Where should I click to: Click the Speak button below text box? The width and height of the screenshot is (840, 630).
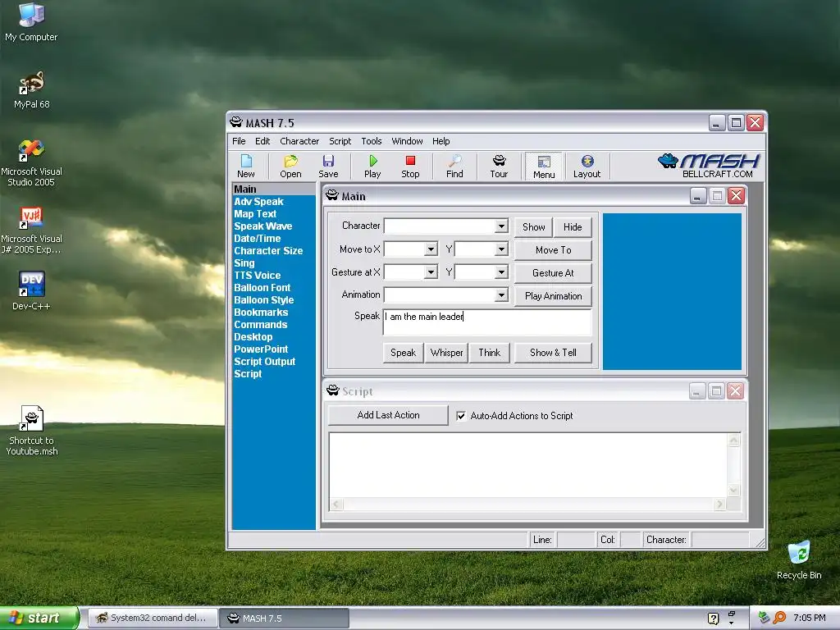click(403, 353)
